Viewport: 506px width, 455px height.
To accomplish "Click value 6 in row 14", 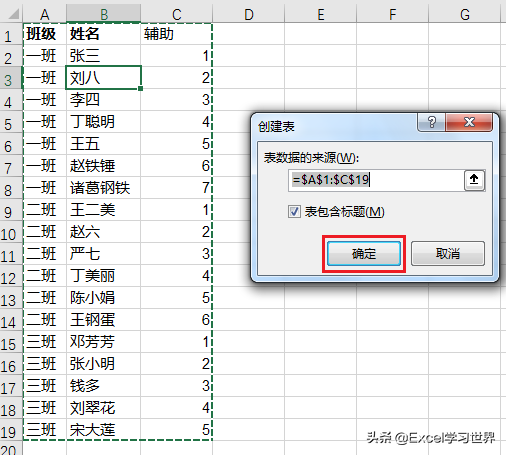I will [177, 320].
